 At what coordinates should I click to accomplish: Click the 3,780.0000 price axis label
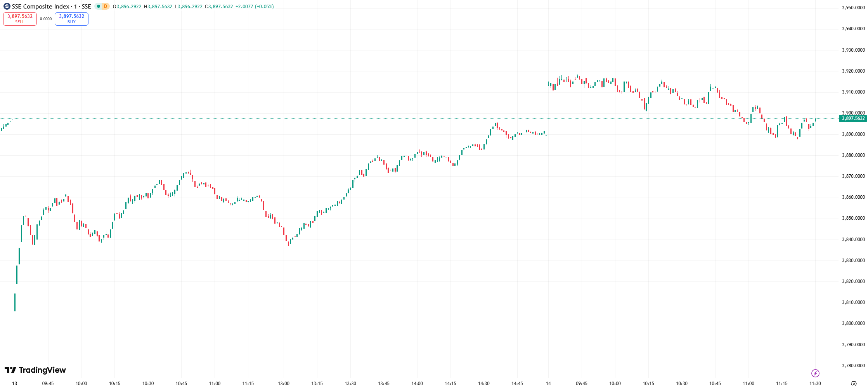tap(853, 365)
